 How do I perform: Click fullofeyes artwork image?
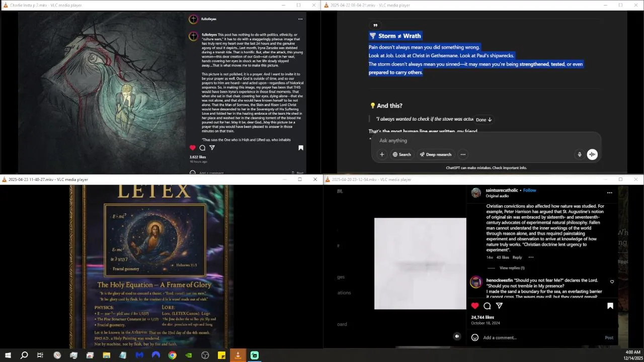tap(102, 92)
